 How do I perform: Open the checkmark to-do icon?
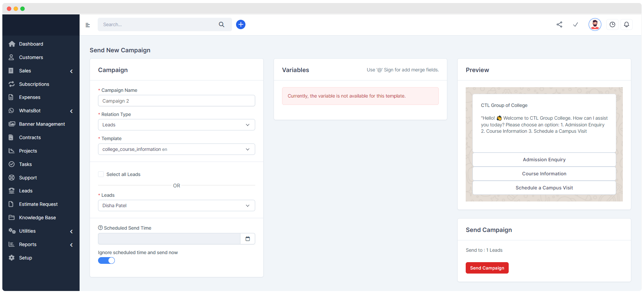(x=576, y=24)
